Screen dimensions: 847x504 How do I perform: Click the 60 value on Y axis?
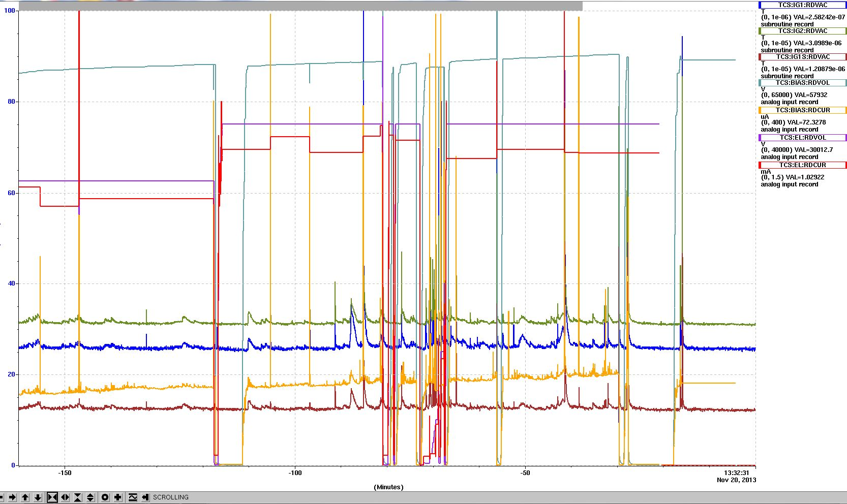pos(11,193)
